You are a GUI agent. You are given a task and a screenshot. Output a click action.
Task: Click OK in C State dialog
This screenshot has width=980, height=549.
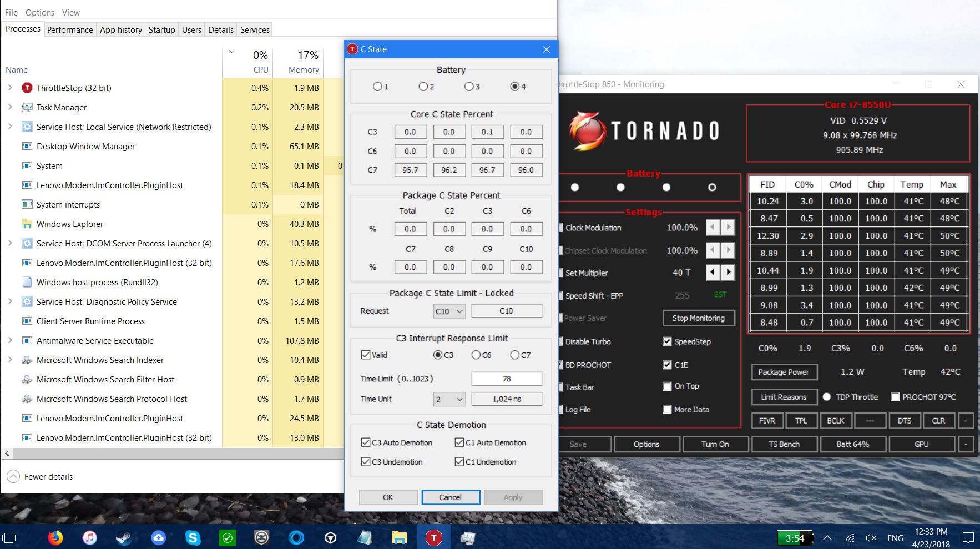pos(388,497)
